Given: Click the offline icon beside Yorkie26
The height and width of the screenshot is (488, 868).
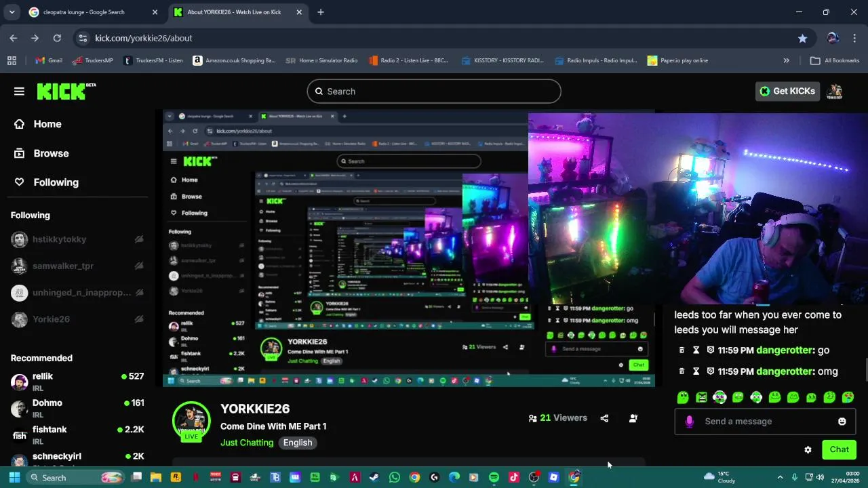Looking at the screenshot, I should pos(139,319).
